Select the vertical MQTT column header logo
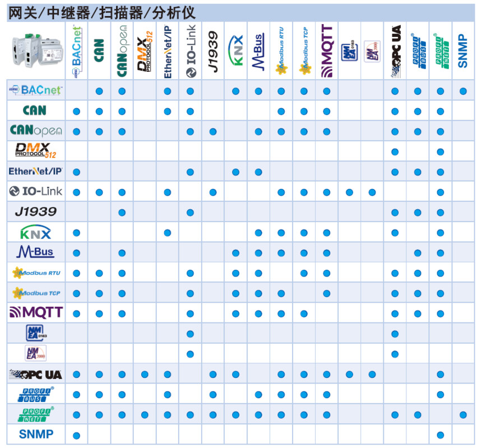This screenshot has height=448, width=482. (327, 51)
